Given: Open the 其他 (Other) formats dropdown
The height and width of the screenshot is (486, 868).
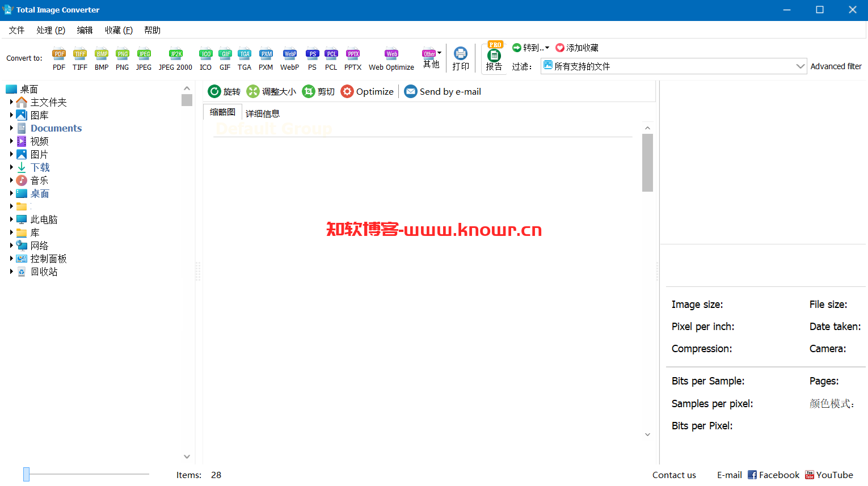Looking at the screenshot, I should pos(432,58).
